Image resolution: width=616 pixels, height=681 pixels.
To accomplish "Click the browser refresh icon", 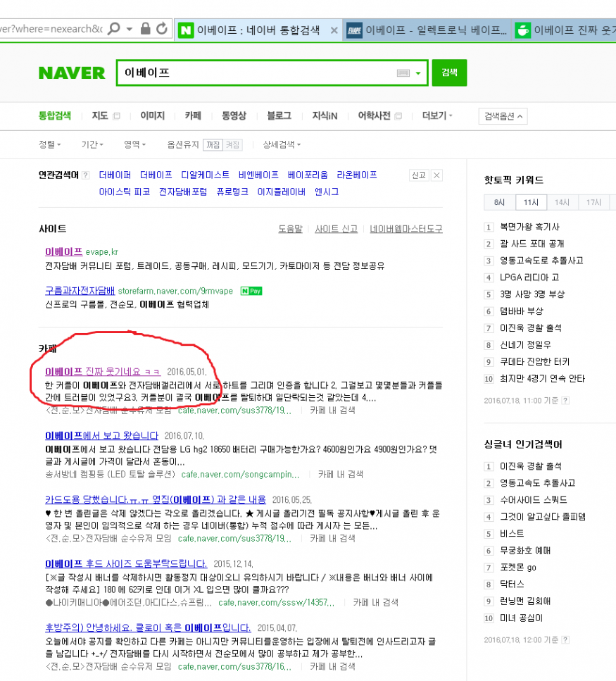I will [162, 29].
